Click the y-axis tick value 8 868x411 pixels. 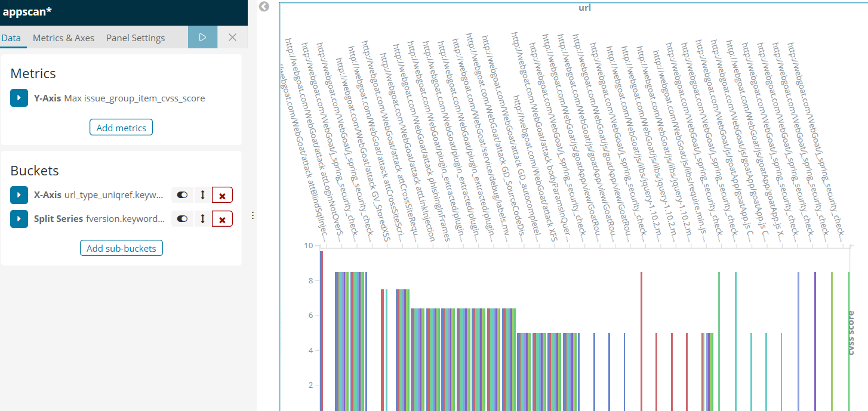(x=310, y=280)
